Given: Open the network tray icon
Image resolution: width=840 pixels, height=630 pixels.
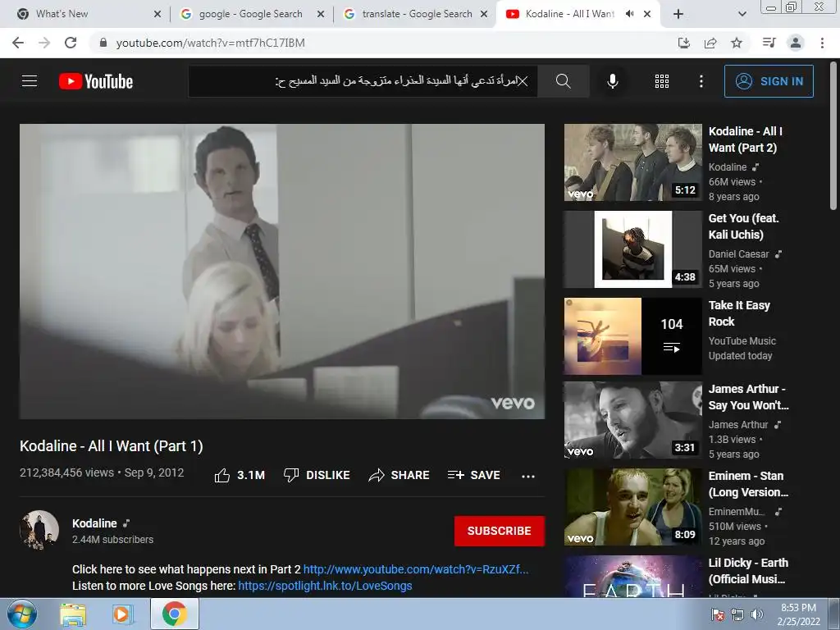Looking at the screenshot, I should 737,614.
